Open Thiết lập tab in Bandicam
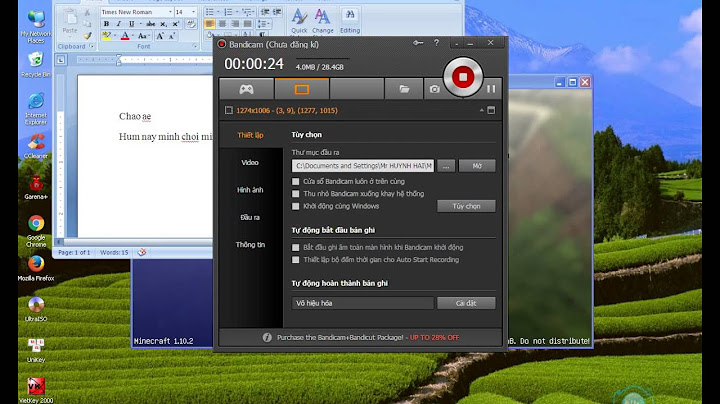720x404 pixels. pyautogui.click(x=250, y=135)
